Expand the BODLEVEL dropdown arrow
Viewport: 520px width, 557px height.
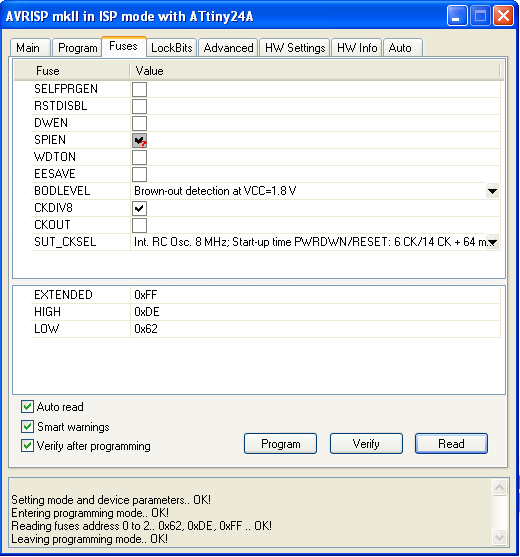click(x=492, y=191)
